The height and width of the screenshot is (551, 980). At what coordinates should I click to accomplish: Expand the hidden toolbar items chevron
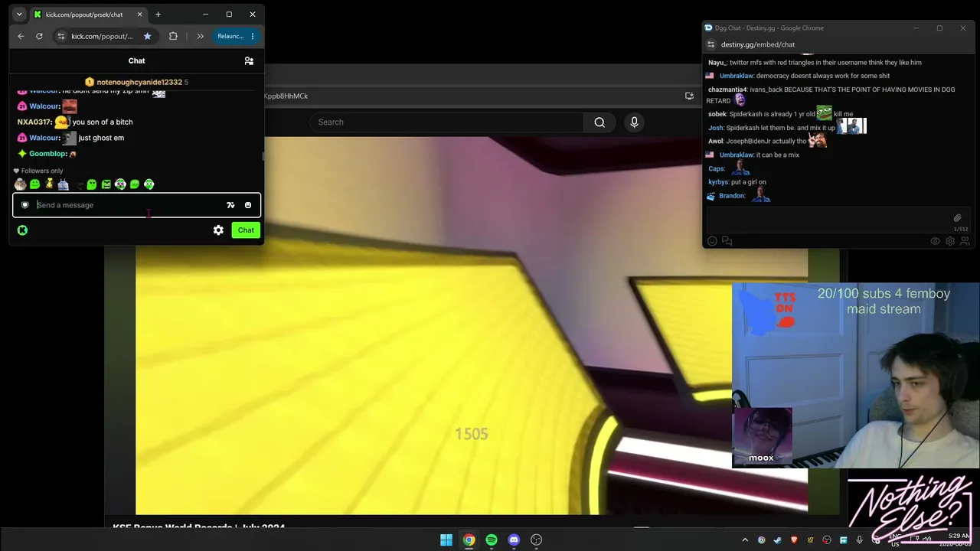[x=200, y=36]
